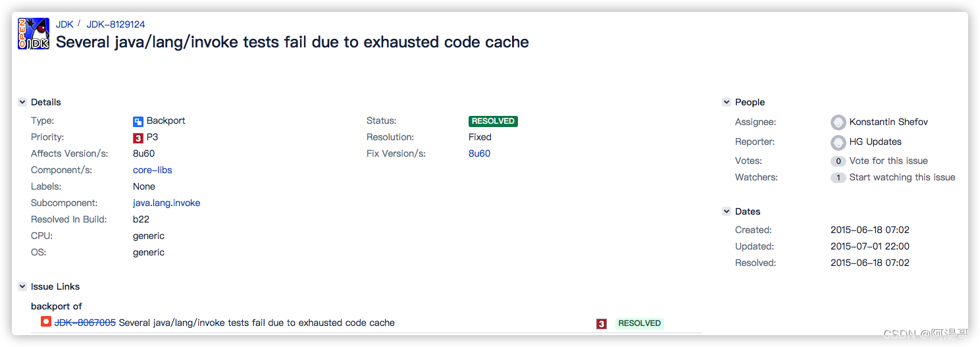Open JDK-8129124 breadcrumb link
The image size is (980, 347).
coord(116,24)
